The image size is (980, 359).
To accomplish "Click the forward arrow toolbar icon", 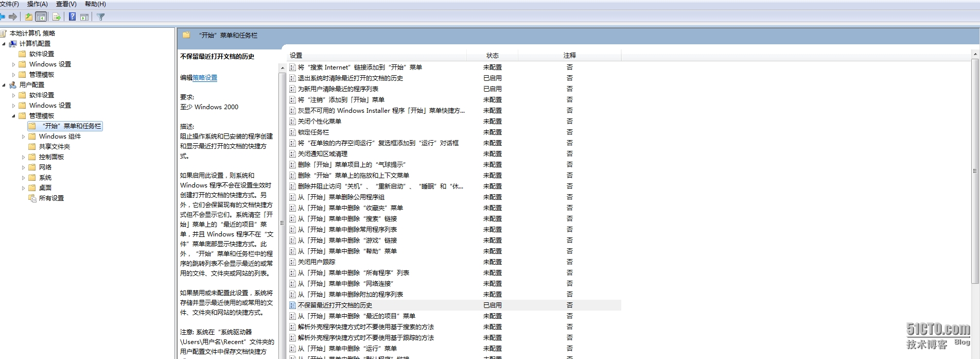I will 13,17.
